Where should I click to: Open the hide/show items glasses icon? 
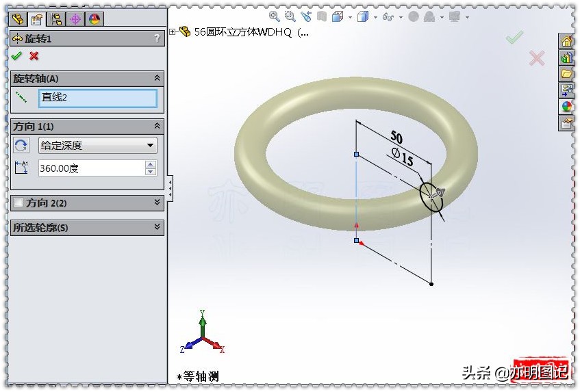coord(388,16)
